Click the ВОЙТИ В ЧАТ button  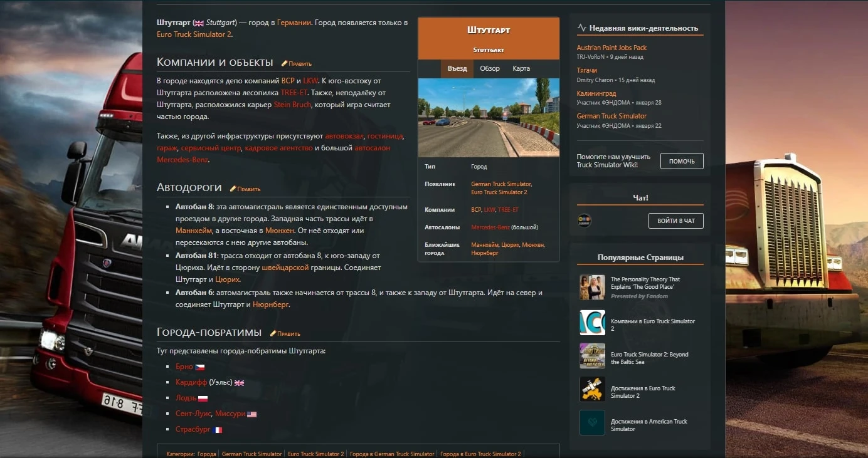pyautogui.click(x=676, y=221)
